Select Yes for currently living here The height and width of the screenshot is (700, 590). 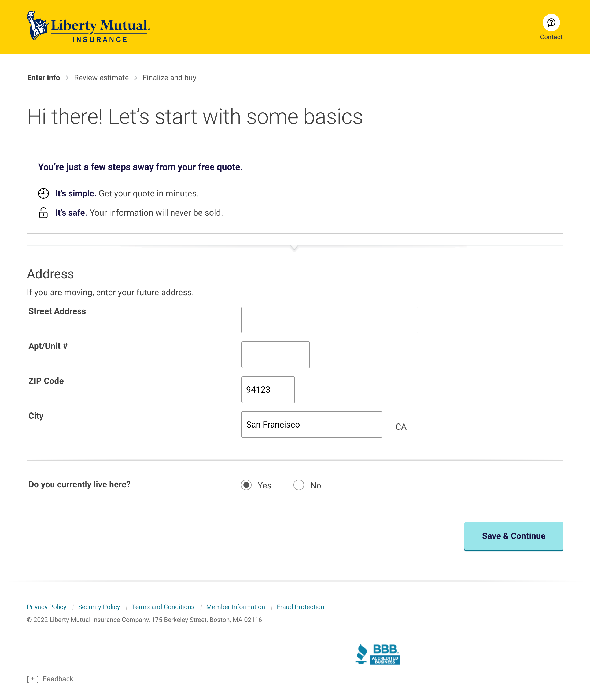(x=246, y=485)
